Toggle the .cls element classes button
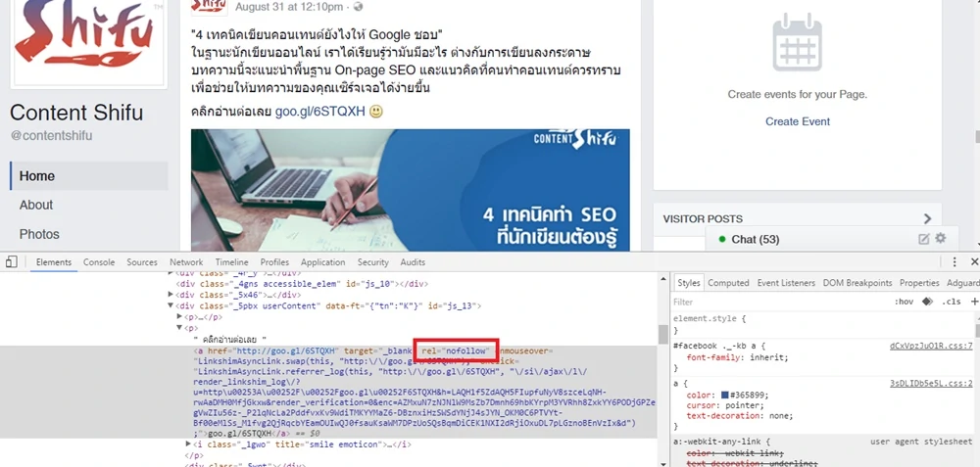The height and width of the screenshot is (467, 980). [x=952, y=302]
